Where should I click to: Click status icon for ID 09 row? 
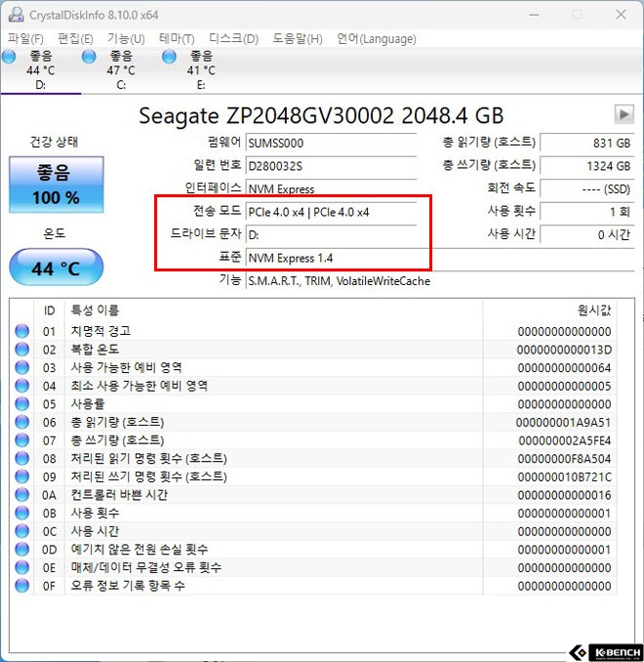pyautogui.click(x=21, y=476)
